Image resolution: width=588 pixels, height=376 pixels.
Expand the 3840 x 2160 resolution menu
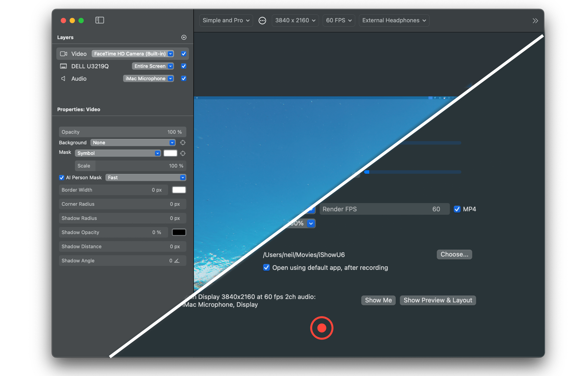point(295,20)
